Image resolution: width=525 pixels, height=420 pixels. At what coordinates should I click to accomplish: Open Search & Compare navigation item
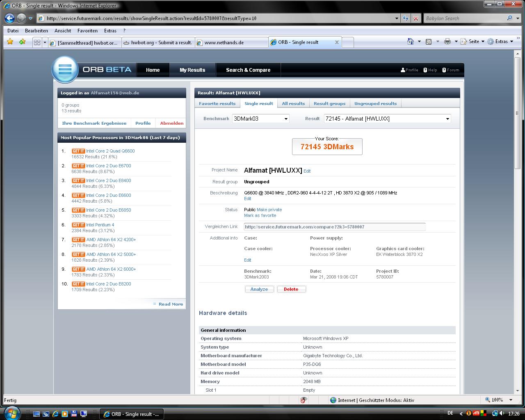coord(248,70)
